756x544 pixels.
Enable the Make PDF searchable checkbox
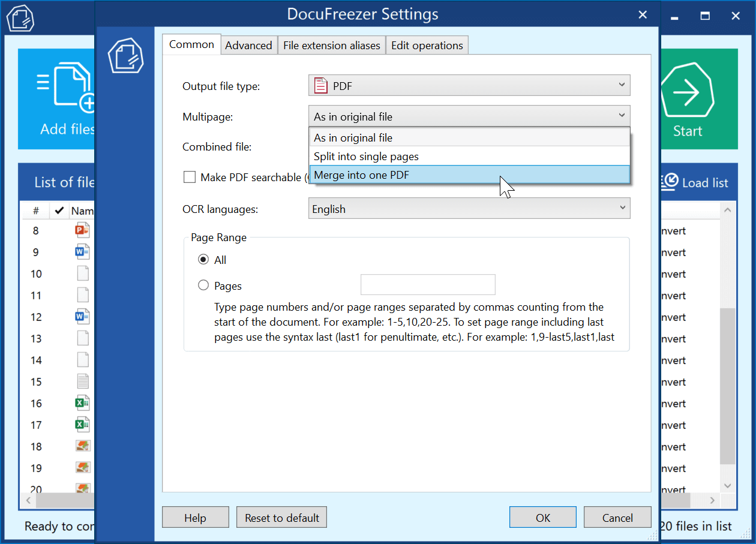[x=190, y=177]
